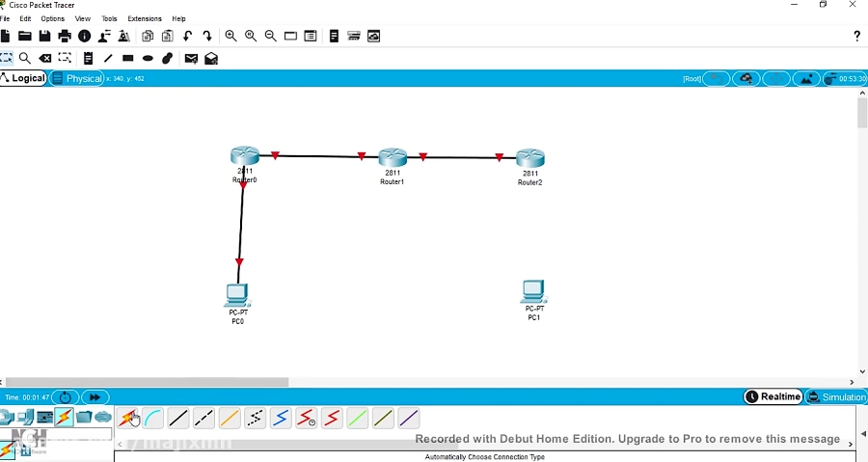Image resolution: width=868 pixels, height=462 pixels.
Task: Click the Add Simple PDU envelope icon
Action: (191, 59)
